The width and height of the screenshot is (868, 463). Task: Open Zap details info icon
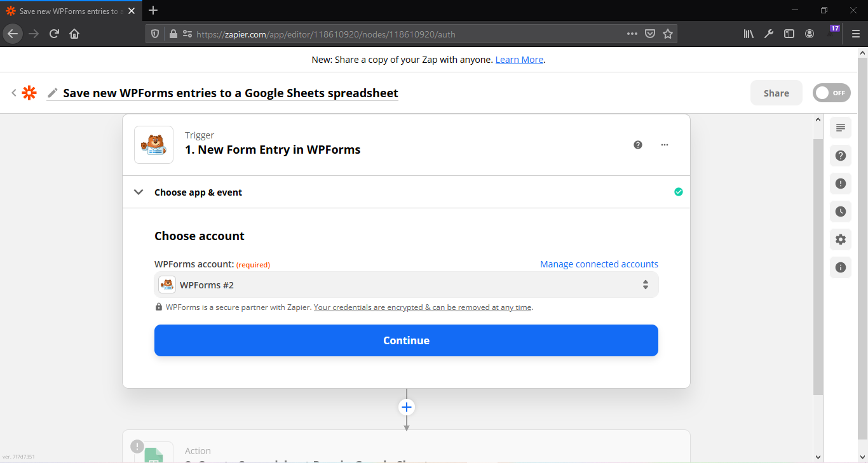point(841,267)
